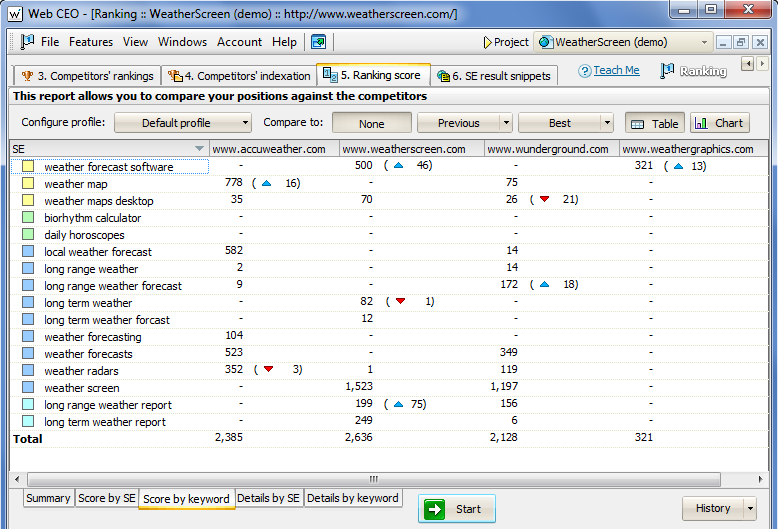Click the History button
The width and height of the screenshot is (778, 529).
713,509
